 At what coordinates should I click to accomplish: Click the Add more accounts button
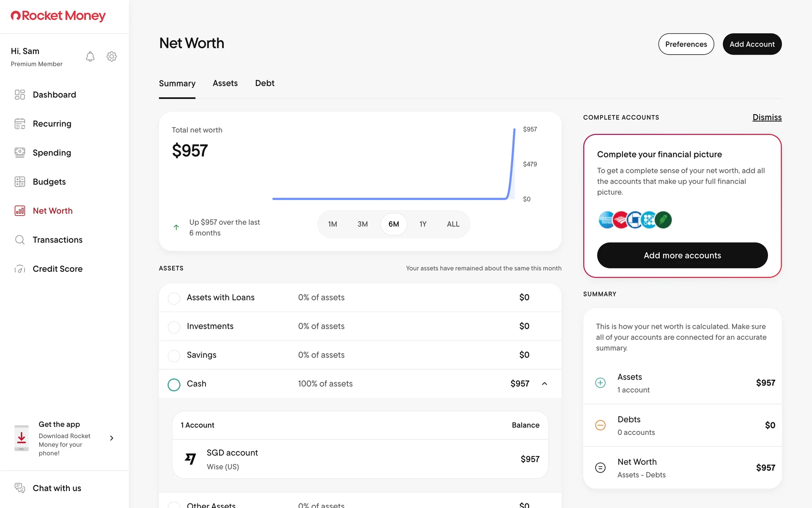[682, 255]
